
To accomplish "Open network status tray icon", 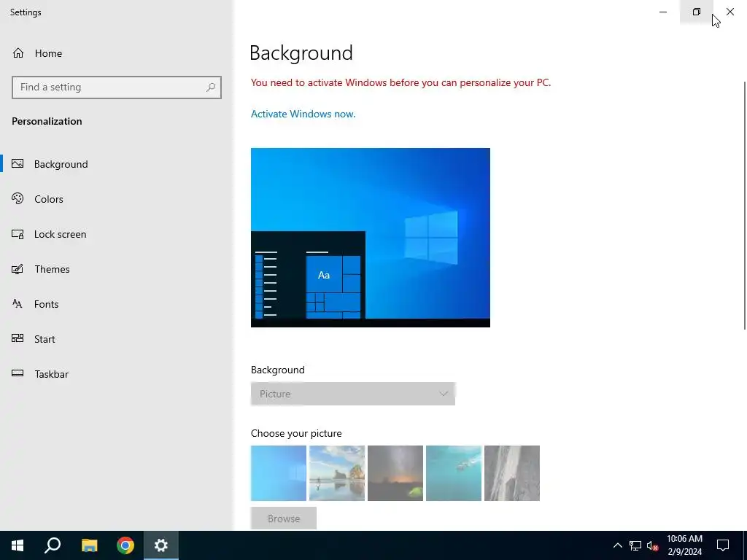I will (635, 545).
